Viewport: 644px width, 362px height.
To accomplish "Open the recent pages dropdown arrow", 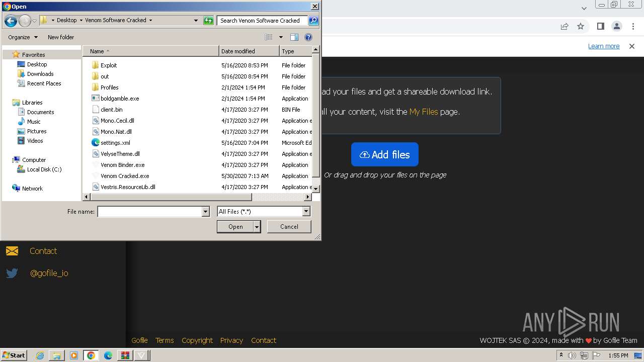I will click(34, 21).
